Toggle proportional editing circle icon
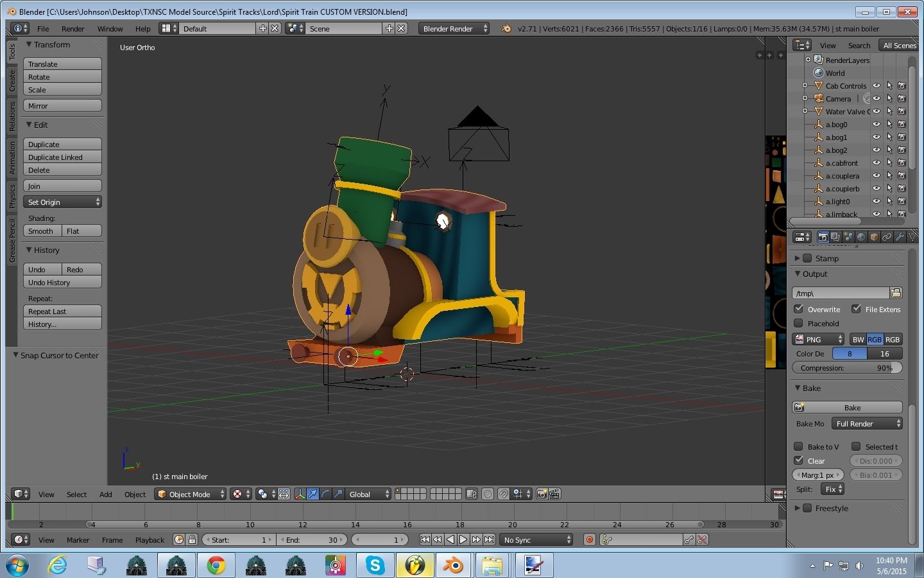 coord(488,494)
